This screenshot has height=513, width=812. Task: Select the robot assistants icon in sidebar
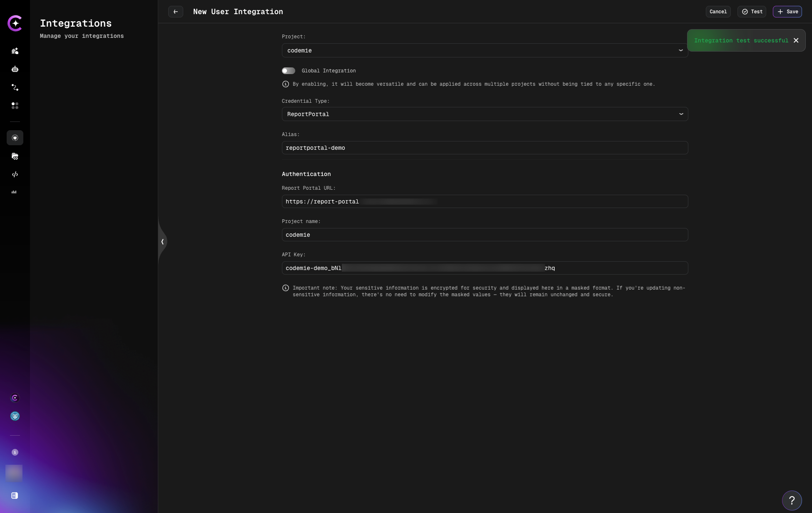tap(15, 69)
